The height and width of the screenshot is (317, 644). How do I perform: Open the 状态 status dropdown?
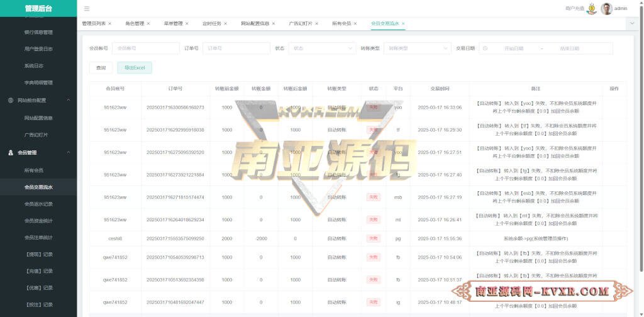coord(323,48)
